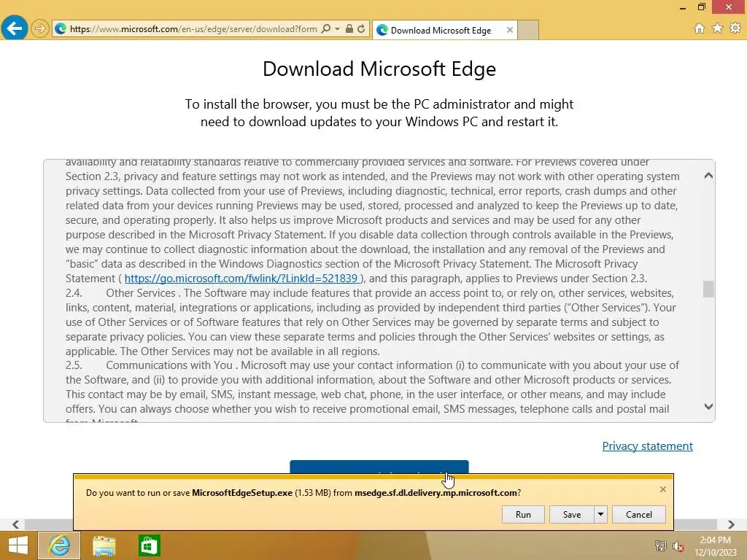The width and height of the screenshot is (747, 560).
Task: Click the address bar URL field
Action: (193, 29)
